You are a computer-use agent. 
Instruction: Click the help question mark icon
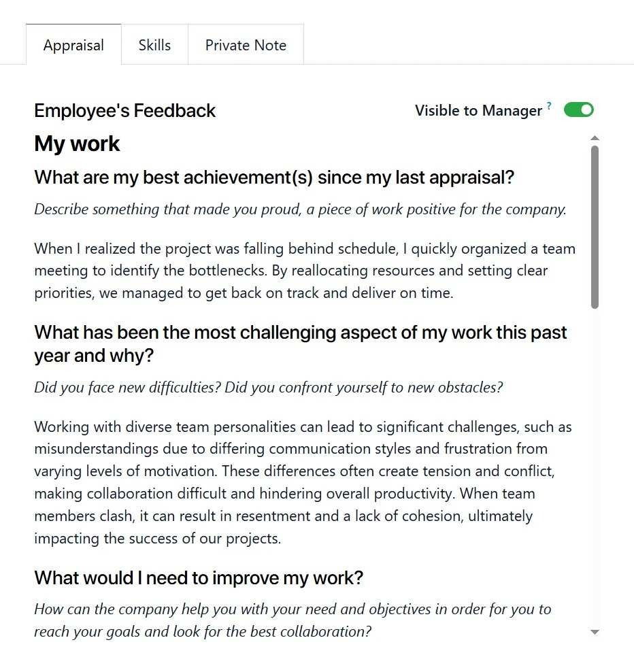[x=549, y=106]
